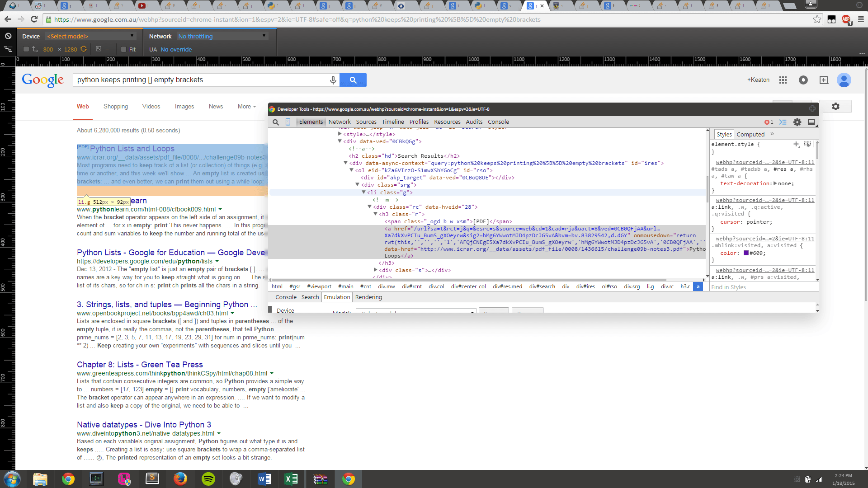Bookmark this page with the star icon
This screenshot has width=868, height=488.
(x=817, y=19)
